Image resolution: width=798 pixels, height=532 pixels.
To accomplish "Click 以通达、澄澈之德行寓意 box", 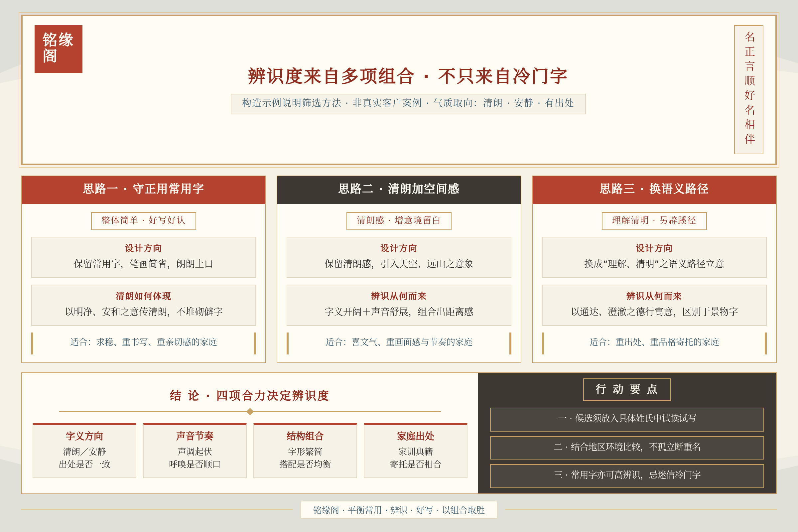I will click(654, 305).
